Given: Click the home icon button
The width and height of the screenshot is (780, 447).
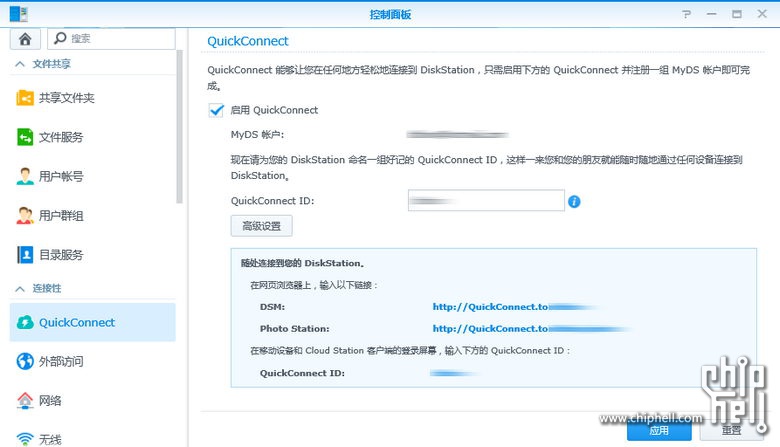Looking at the screenshot, I should pyautogui.click(x=25, y=39).
